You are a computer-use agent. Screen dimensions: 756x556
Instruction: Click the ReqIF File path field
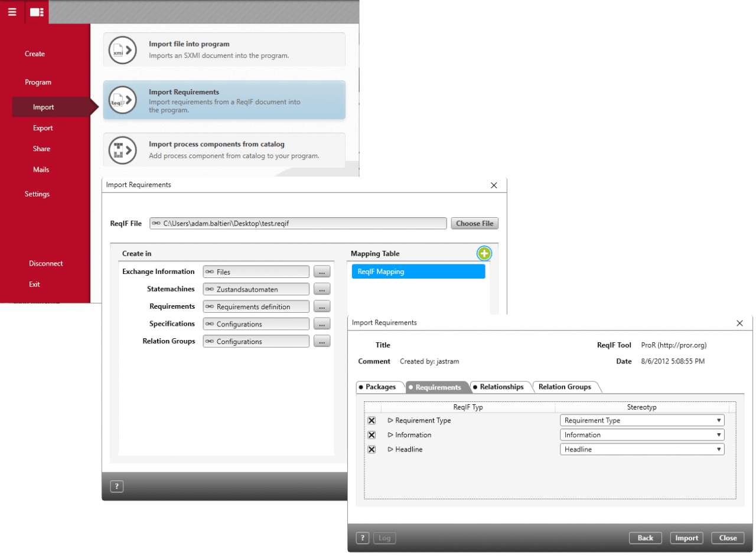[x=298, y=223]
